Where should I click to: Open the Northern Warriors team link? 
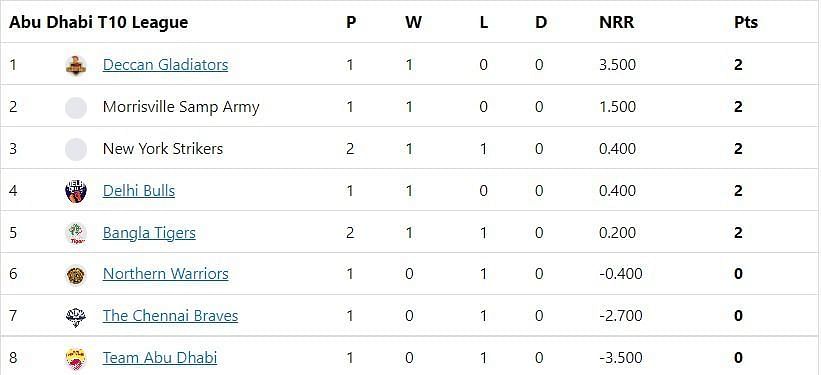pos(165,273)
